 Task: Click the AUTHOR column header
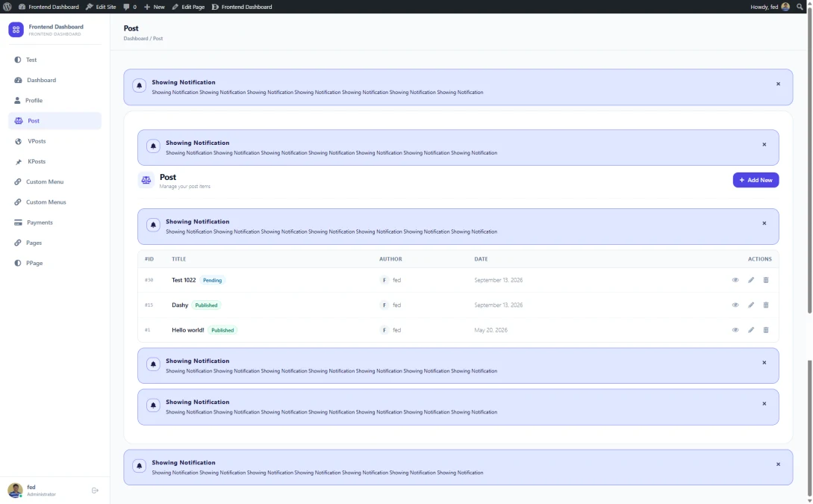click(x=390, y=259)
